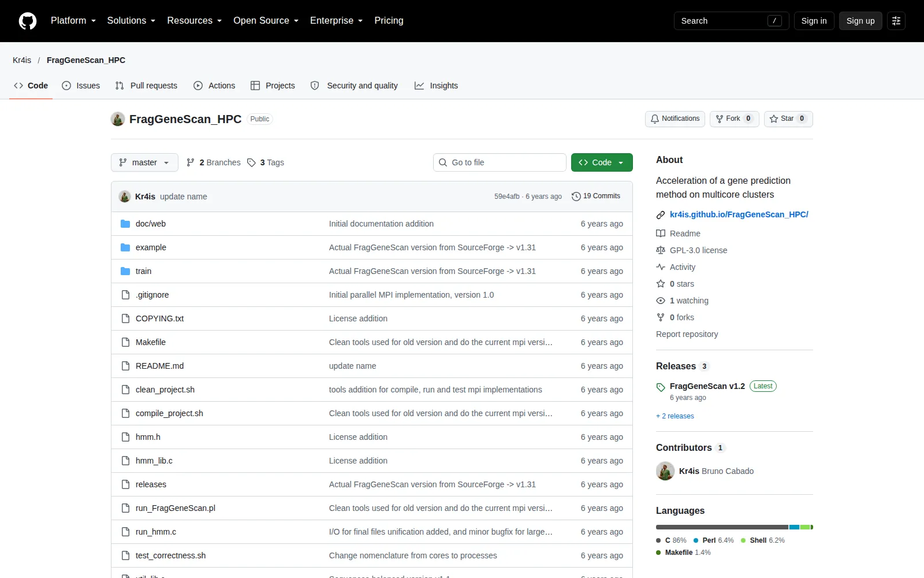Expand the Solutions menu
The height and width of the screenshot is (578, 924).
[x=131, y=21]
